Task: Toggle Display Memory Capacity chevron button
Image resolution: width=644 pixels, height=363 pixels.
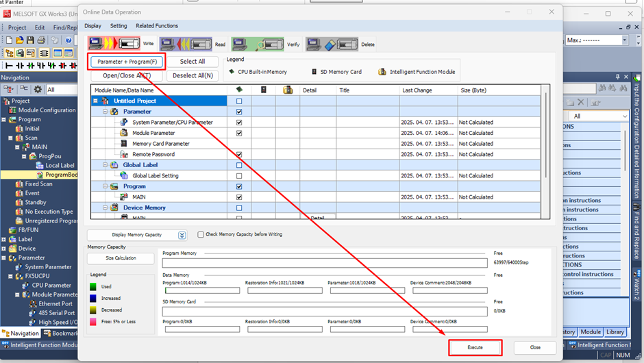Action: [182, 235]
